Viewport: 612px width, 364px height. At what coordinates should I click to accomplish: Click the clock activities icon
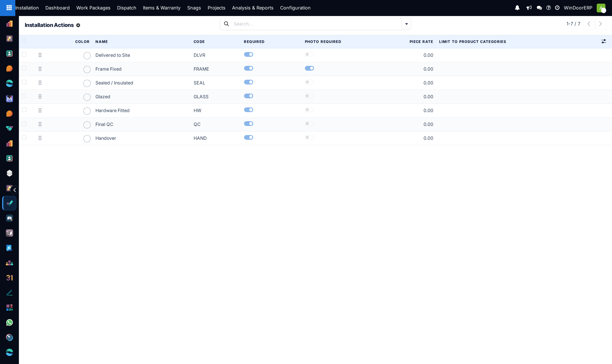click(x=557, y=8)
